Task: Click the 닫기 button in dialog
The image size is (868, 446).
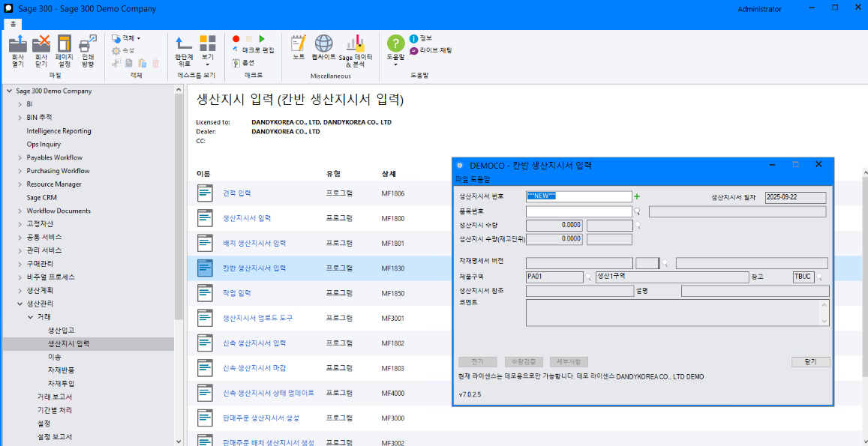Action: 810,362
